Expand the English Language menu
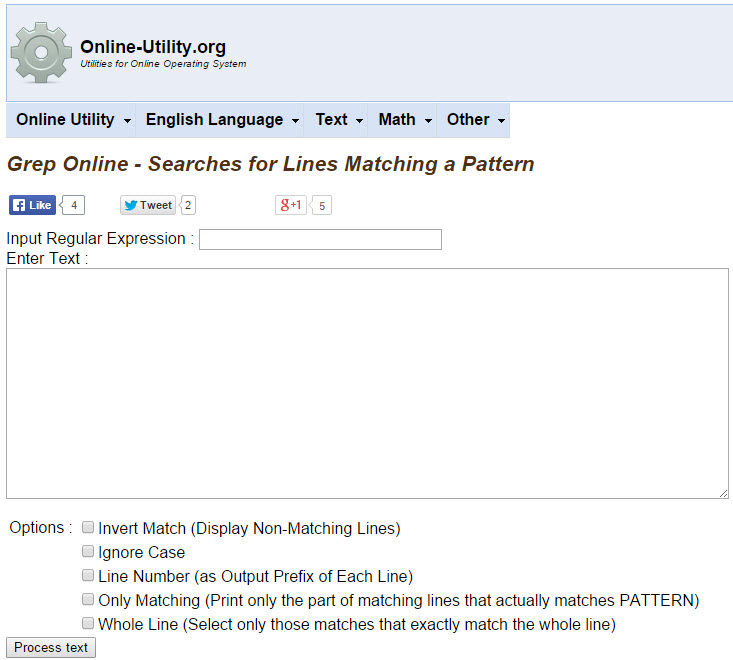Image resolution: width=733 pixels, height=660 pixels. coord(220,120)
